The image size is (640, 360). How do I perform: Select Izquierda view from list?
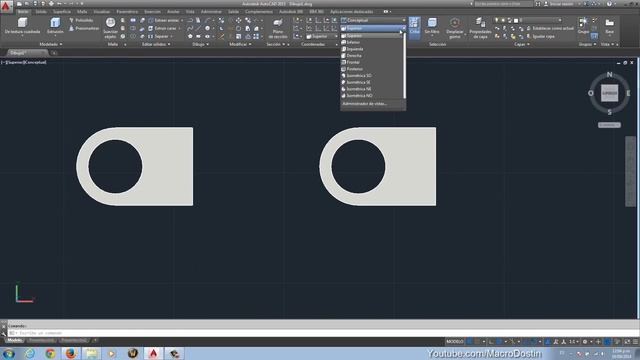tap(371, 49)
